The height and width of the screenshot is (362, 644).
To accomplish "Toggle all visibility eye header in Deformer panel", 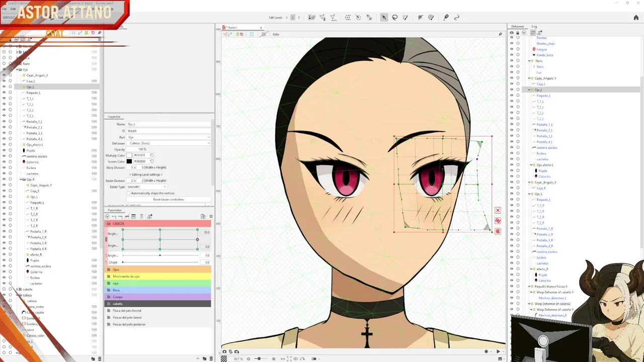I will (512, 33).
